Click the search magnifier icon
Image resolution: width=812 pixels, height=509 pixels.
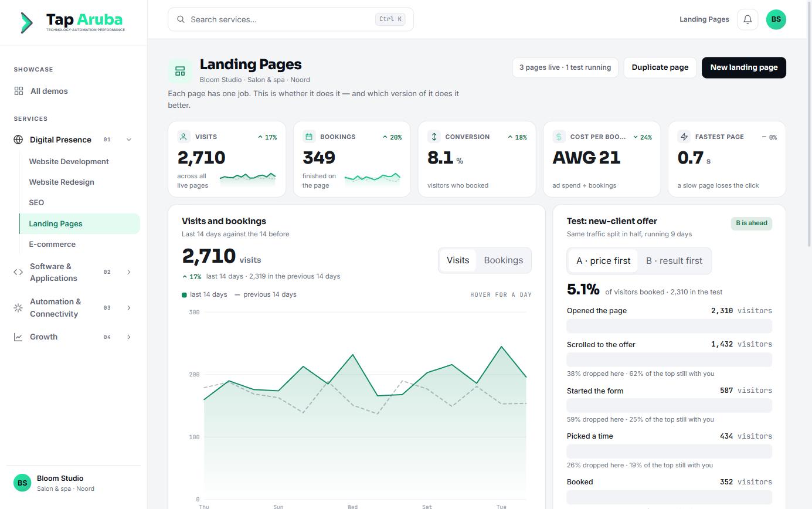point(181,19)
